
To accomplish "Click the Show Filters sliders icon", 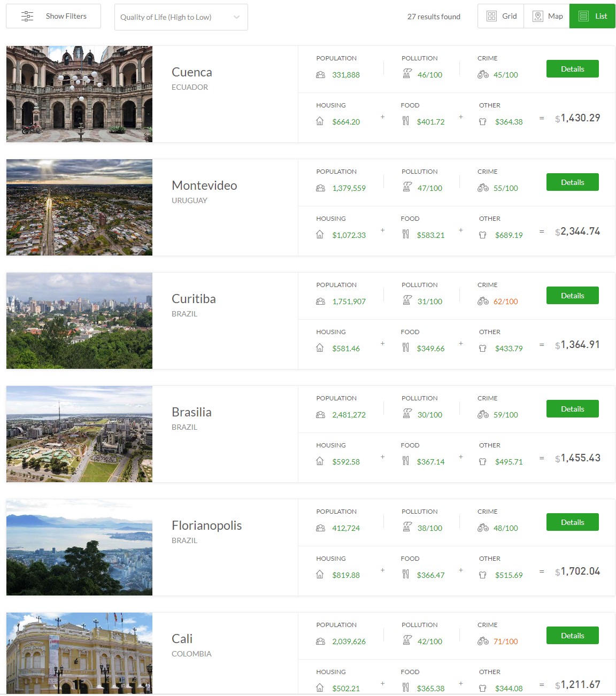I will tap(27, 17).
